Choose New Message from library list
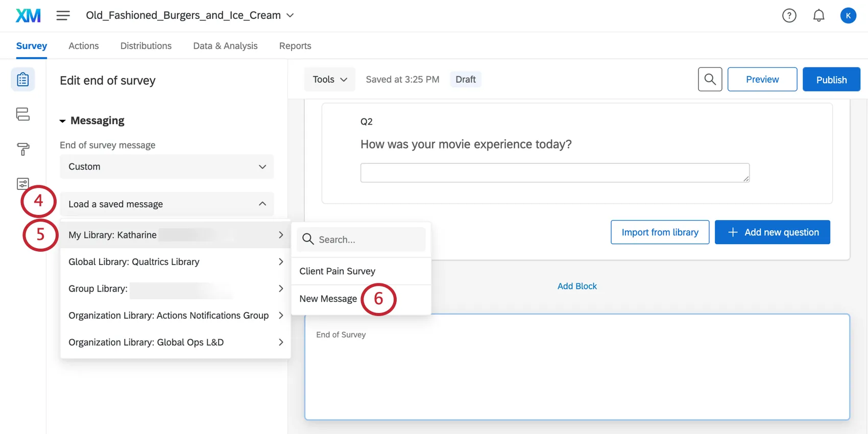The height and width of the screenshot is (434, 868). [x=328, y=299]
